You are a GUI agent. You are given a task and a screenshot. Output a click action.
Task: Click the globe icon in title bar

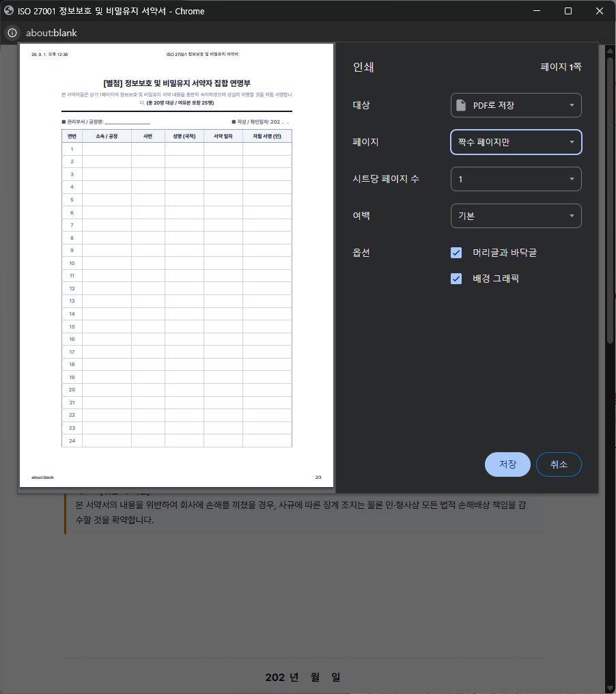(9, 11)
